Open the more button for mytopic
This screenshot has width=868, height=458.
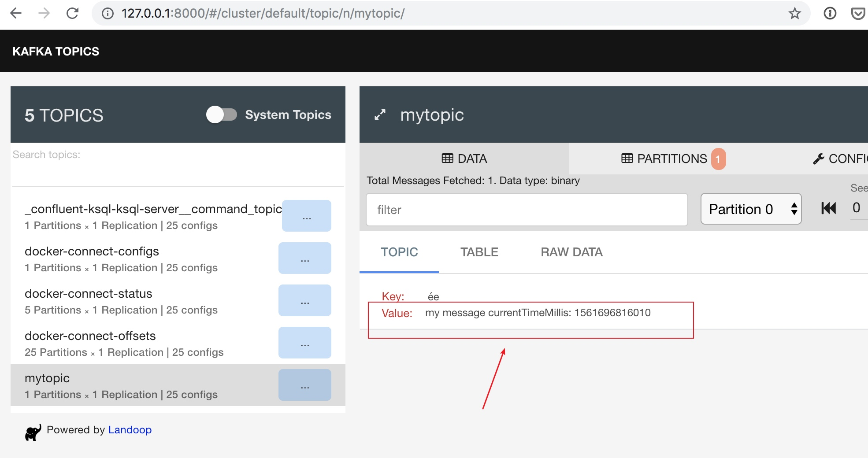coord(305,385)
